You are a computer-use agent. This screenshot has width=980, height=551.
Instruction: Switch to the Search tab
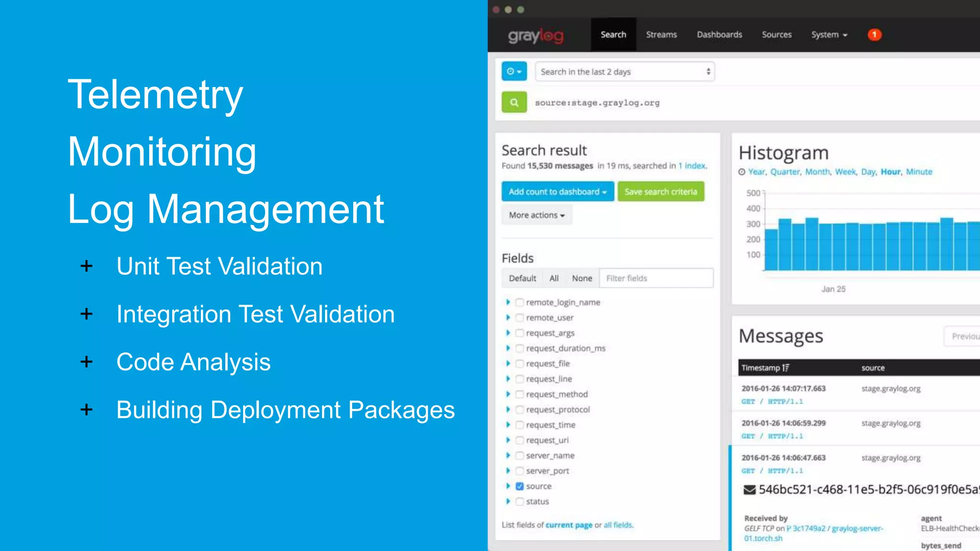[x=613, y=34]
